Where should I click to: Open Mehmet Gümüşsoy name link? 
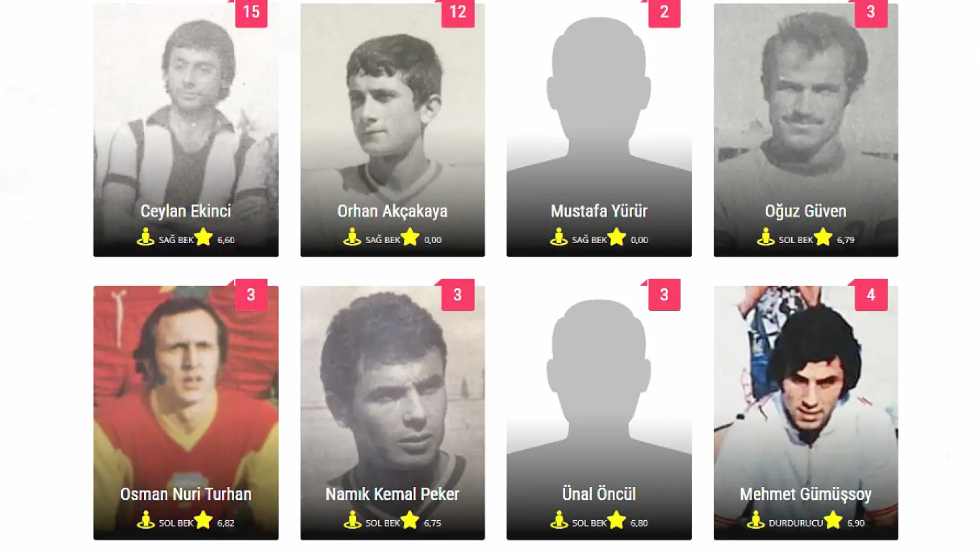click(x=806, y=495)
